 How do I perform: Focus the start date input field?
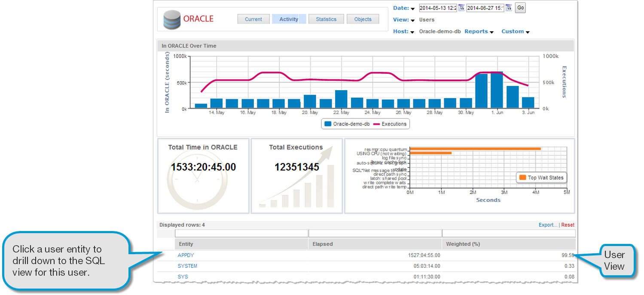438,8
